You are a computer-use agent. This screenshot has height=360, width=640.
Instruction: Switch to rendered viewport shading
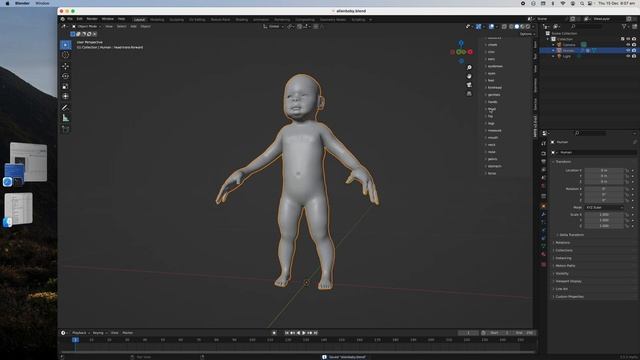528,27
